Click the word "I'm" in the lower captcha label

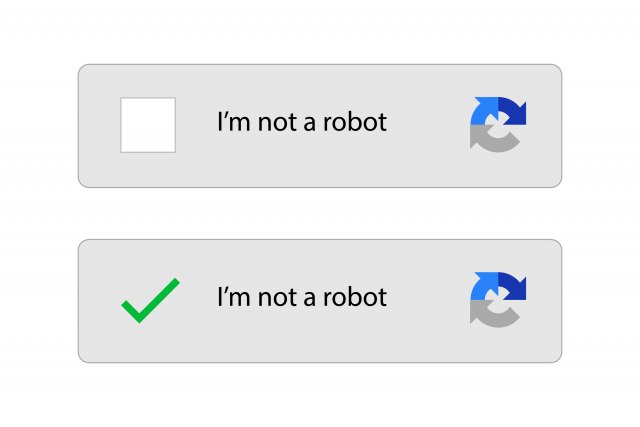233,297
